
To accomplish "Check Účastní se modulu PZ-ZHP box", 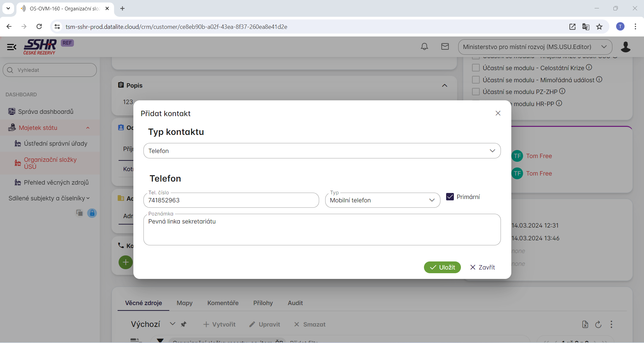I will [476, 92].
